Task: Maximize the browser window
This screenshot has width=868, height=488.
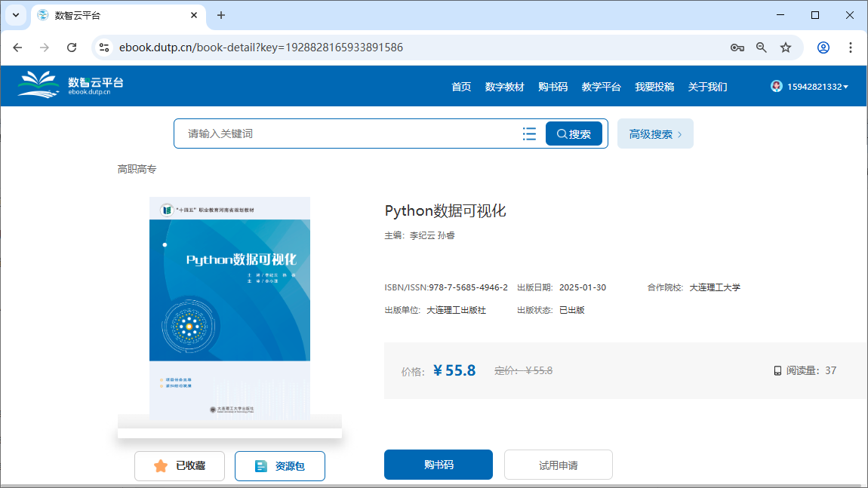Action: coord(815,15)
